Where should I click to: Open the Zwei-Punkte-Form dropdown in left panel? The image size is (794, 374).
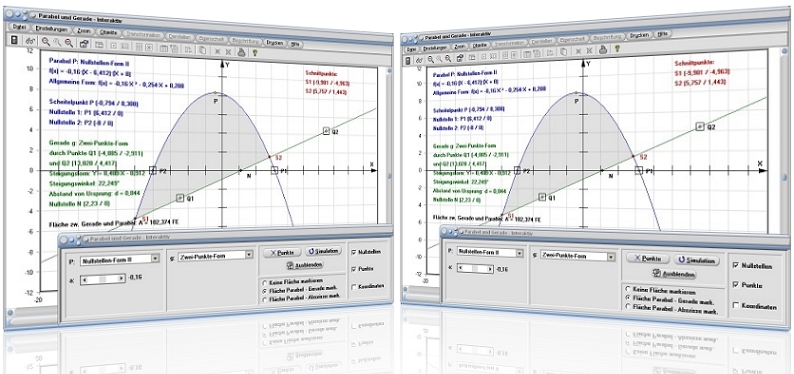tap(248, 256)
